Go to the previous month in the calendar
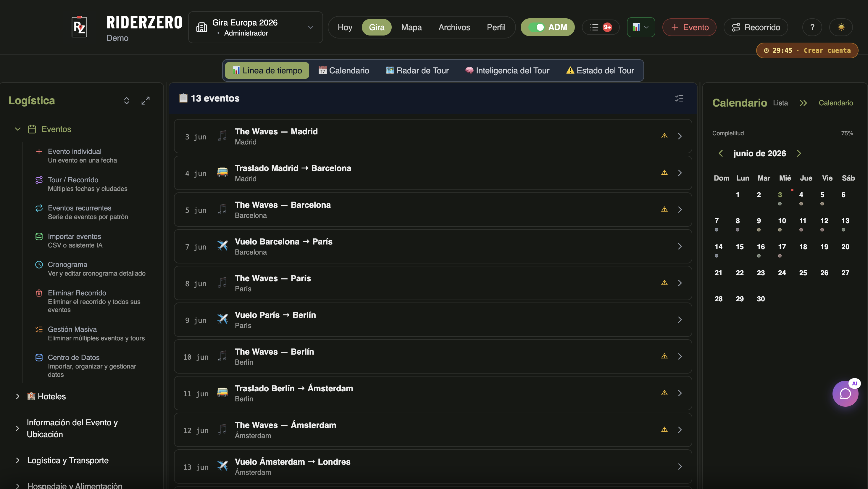Image resolution: width=868 pixels, height=489 pixels. coord(720,153)
